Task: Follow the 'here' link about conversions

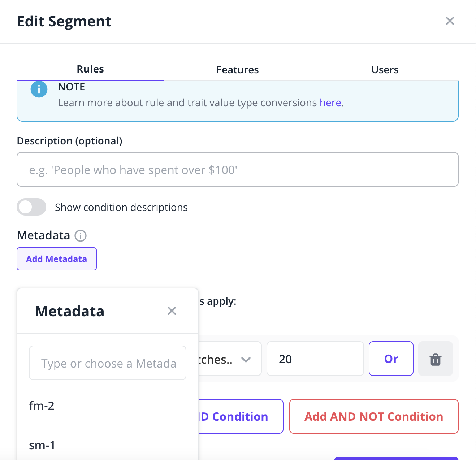Action: (330, 103)
